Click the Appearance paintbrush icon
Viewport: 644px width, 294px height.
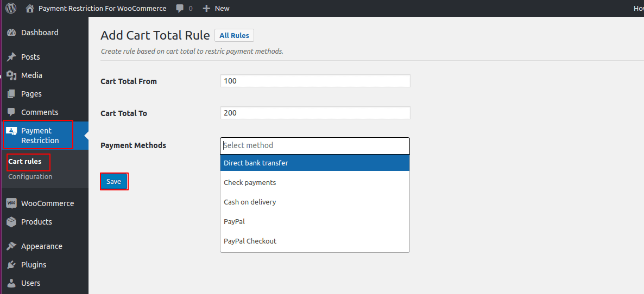pyautogui.click(x=11, y=246)
